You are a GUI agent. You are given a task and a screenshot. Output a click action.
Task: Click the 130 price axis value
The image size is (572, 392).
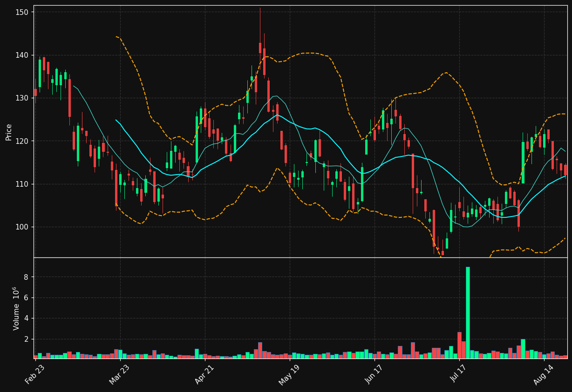(x=22, y=98)
